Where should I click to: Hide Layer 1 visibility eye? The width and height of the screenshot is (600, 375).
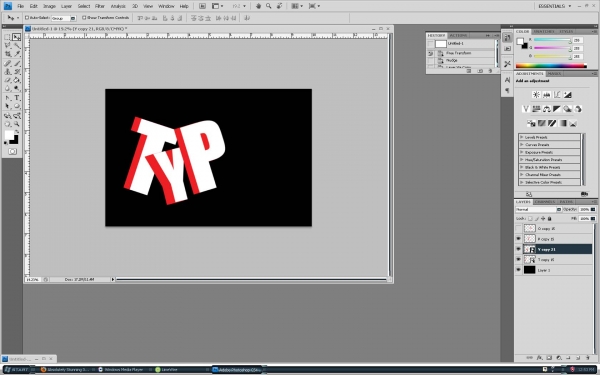(x=518, y=270)
